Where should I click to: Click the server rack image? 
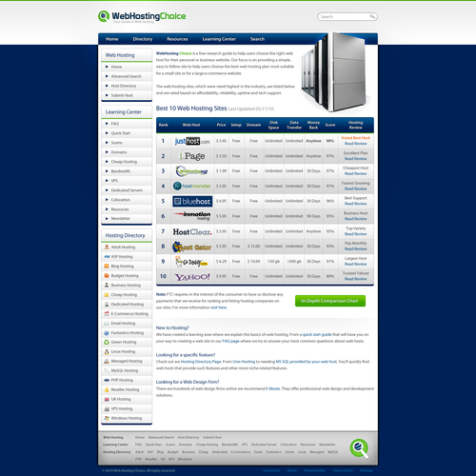point(335,71)
